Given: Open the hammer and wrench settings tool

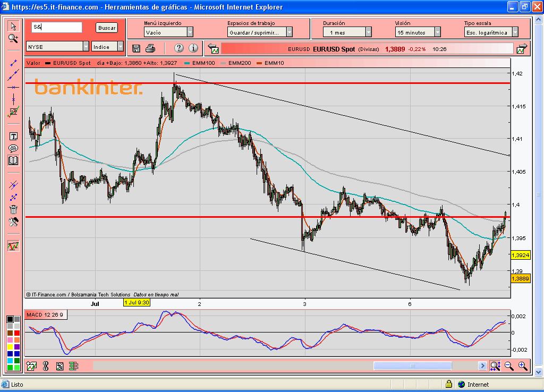Looking at the screenshot, I should click(x=13, y=221).
